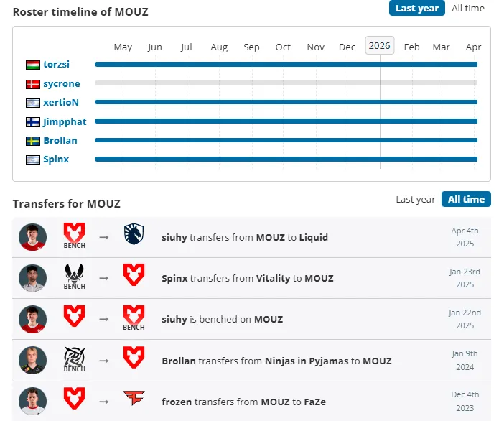This screenshot has width=504, height=421.
Task: Click Brollan's photo in the transfer row
Action: [x=32, y=361]
